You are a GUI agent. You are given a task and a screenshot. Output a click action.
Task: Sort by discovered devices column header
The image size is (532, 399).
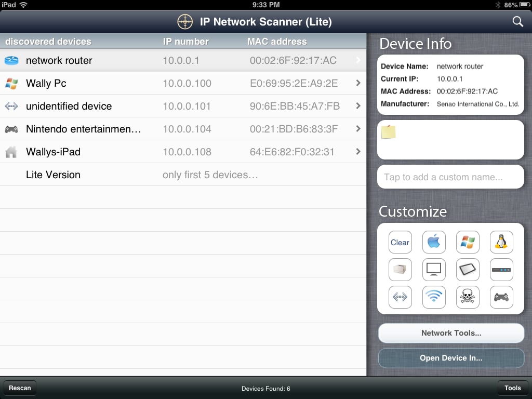coord(48,42)
